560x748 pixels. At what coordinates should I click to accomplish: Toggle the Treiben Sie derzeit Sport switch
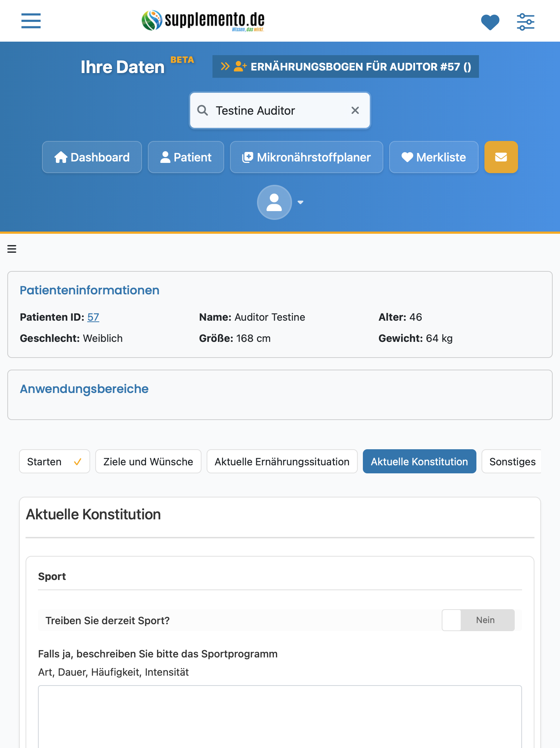pos(478,620)
